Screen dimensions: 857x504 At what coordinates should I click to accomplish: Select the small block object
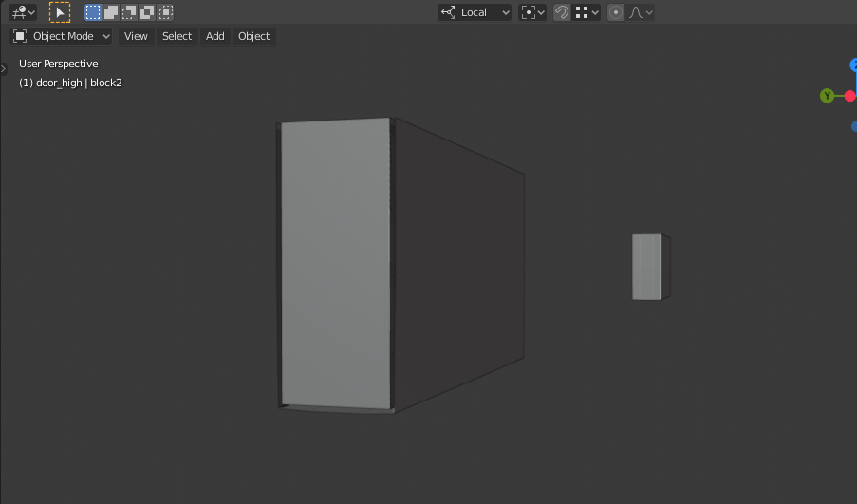[x=650, y=267]
